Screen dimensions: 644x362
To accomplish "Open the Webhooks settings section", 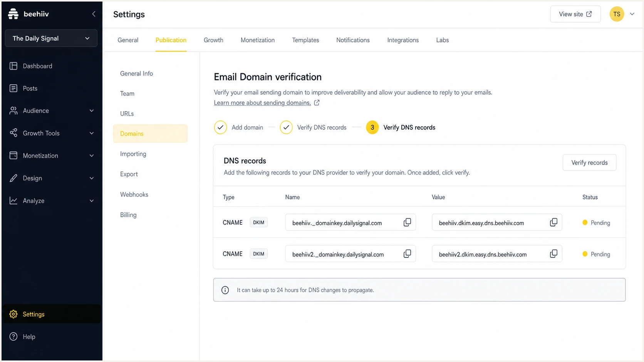I will 134,194.
